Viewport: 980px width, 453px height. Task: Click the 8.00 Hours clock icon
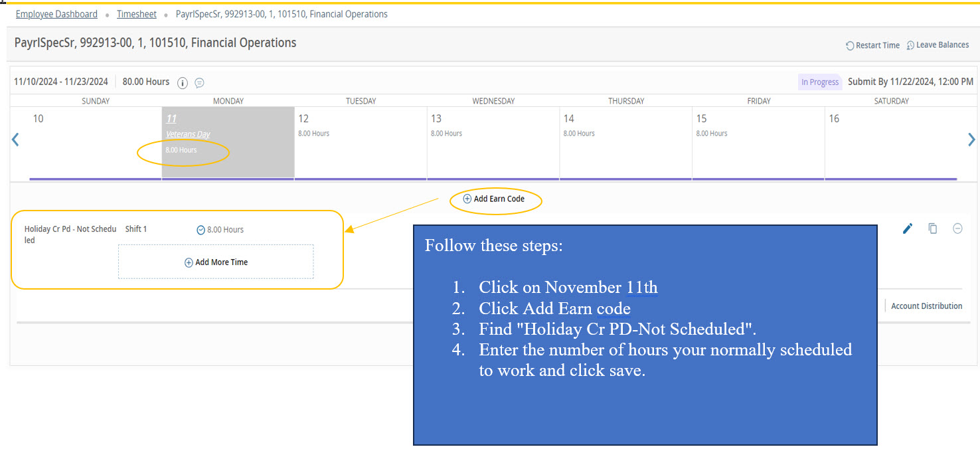click(x=201, y=230)
